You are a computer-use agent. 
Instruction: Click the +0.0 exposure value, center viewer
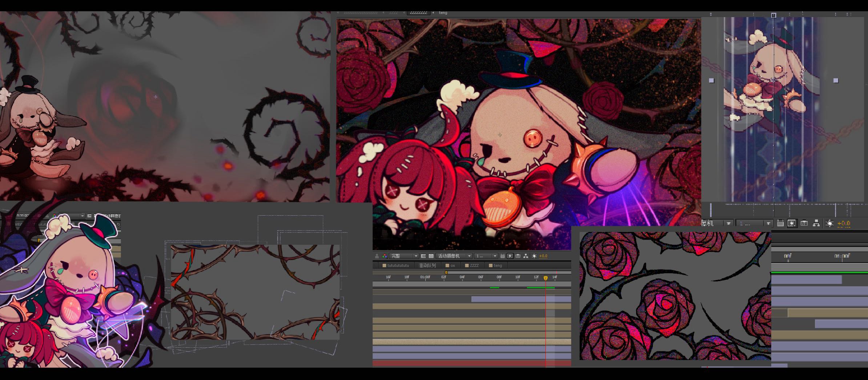(x=543, y=256)
